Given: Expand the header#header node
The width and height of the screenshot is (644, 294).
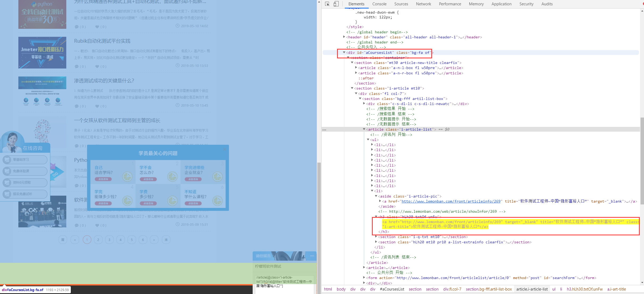Looking at the screenshot, I should (x=344, y=37).
